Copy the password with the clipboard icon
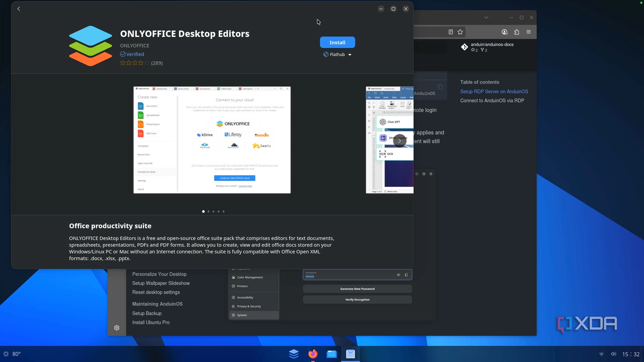This screenshot has width=644, height=362. (406, 275)
